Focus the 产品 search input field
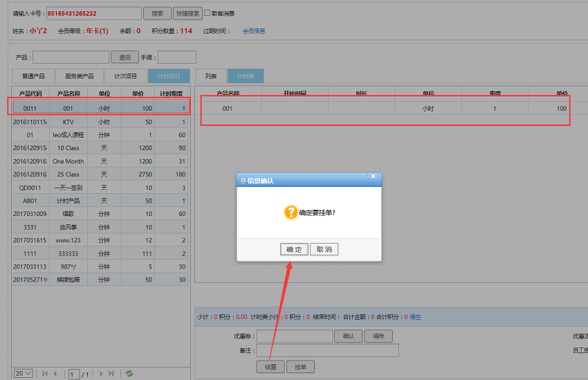 click(71, 57)
